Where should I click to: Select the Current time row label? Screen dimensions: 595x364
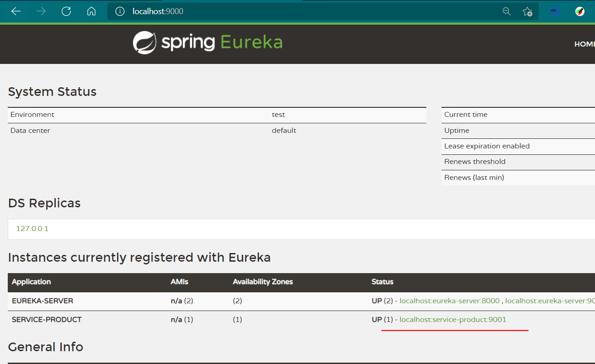click(466, 115)
